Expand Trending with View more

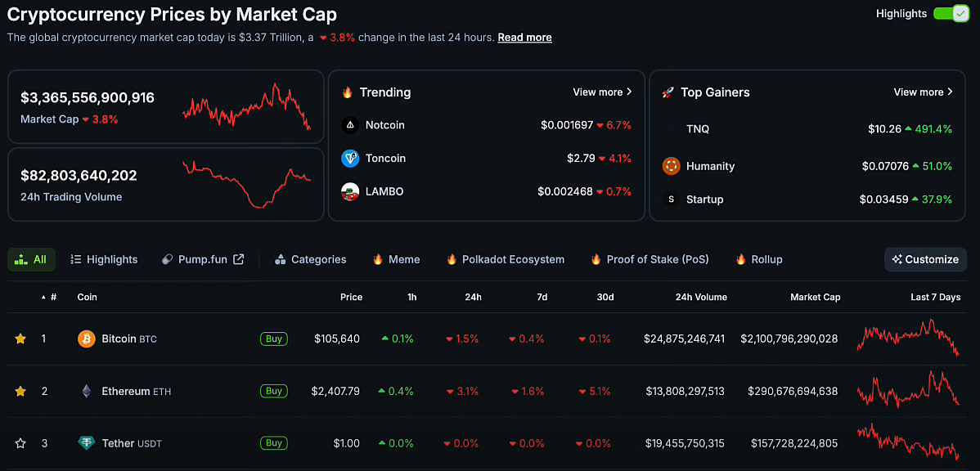click(602, 92)
